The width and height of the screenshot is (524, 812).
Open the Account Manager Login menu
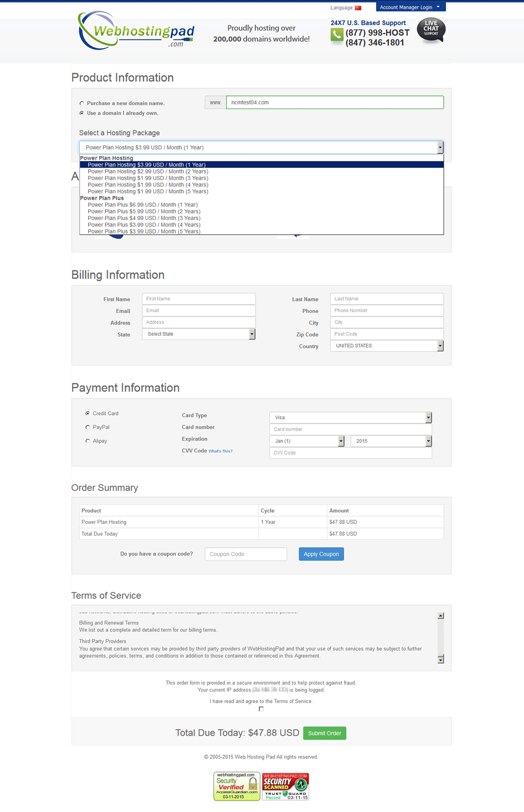click(x=410, y=7)
